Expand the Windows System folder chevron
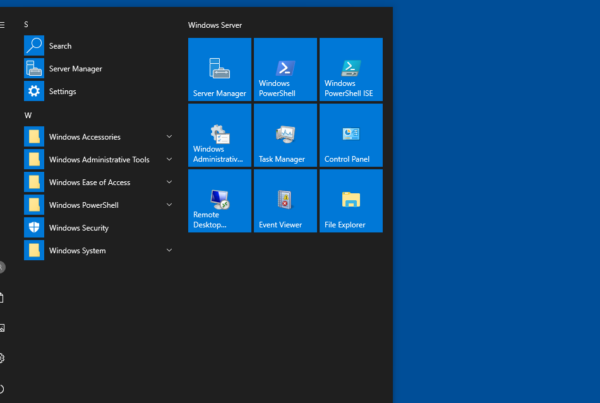The image size is (600, 403). pos(169,250)
